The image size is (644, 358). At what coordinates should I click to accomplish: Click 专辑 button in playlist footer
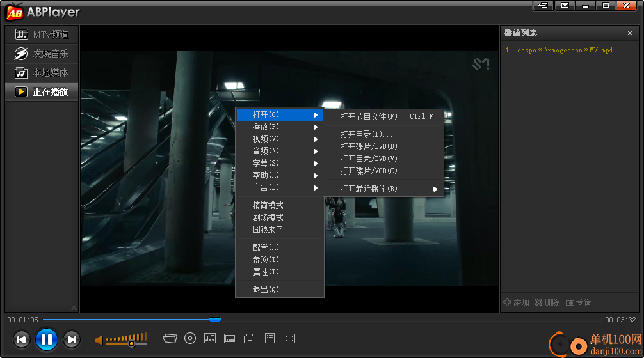click(578, 302)
